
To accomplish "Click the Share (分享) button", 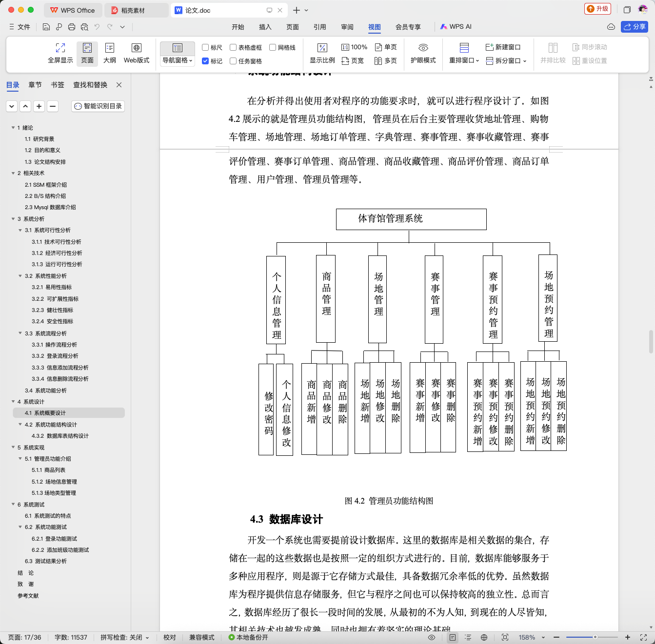I will (635, 27).
